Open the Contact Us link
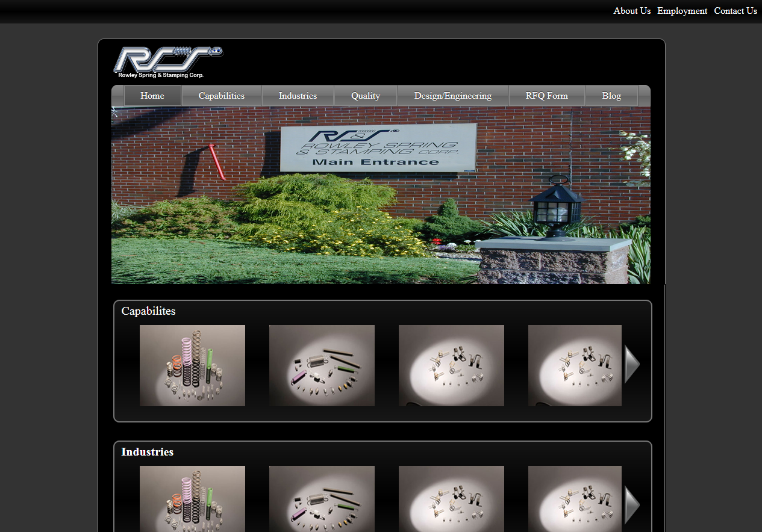The image size is (762, 532). click(x=735, y=11)
